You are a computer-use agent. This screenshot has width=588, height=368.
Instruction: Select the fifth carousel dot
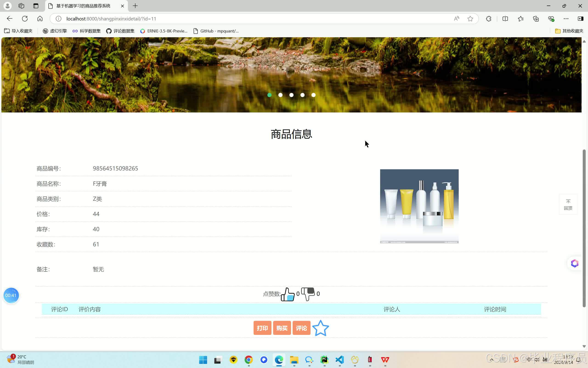(314, 95)
